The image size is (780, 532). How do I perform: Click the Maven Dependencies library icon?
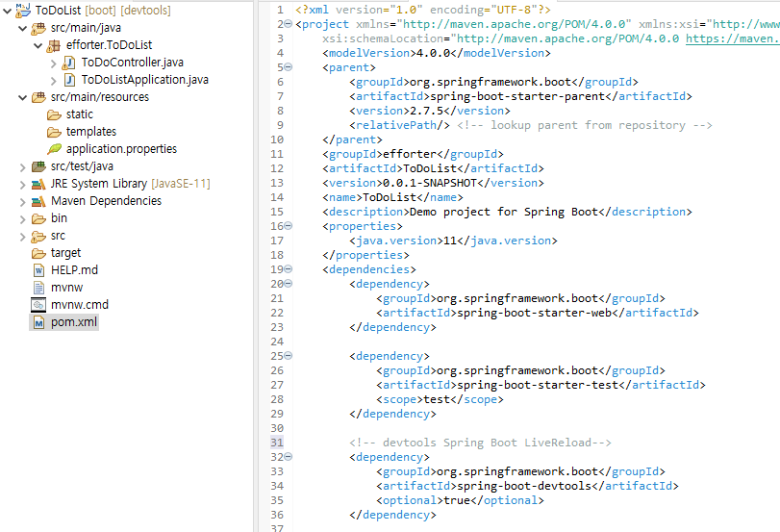coord(38,202)
